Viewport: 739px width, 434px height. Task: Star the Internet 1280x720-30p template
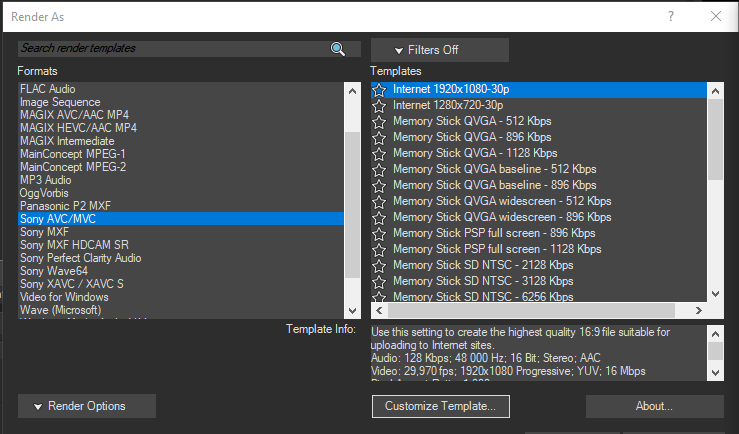(x=379, y=105)
